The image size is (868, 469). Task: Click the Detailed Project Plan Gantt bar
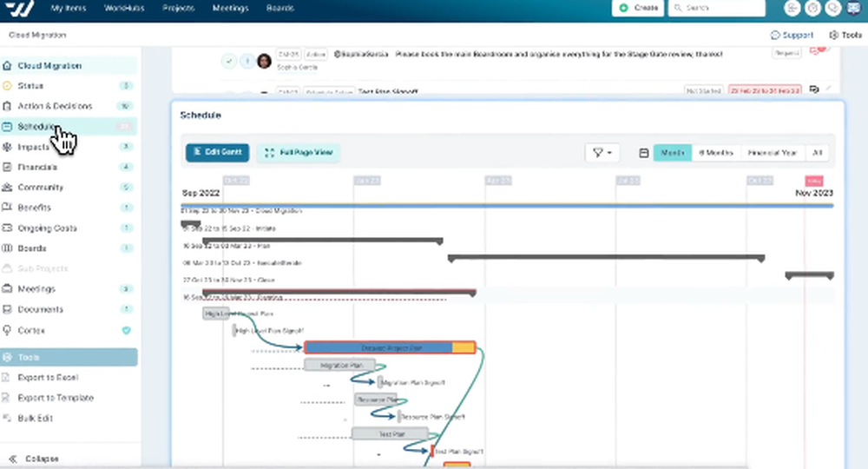tap(391, 347)
